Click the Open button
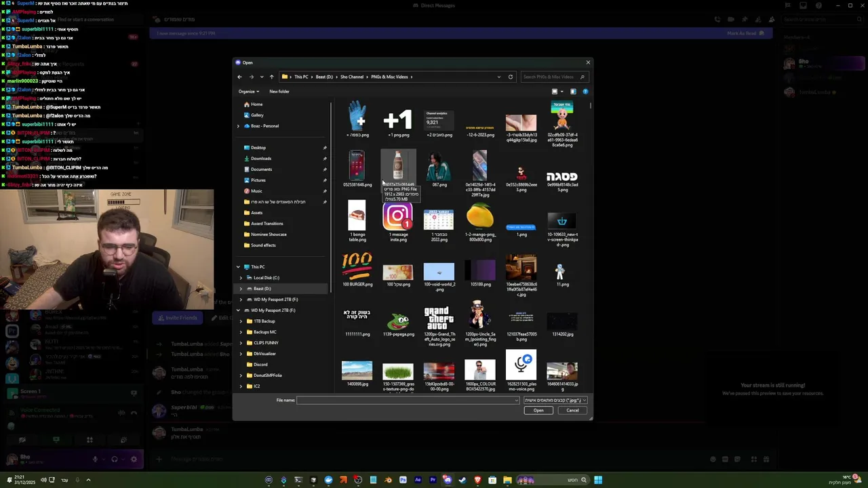Screen dimensions: 868x488 pyautogui.click(x=538, y=411)
